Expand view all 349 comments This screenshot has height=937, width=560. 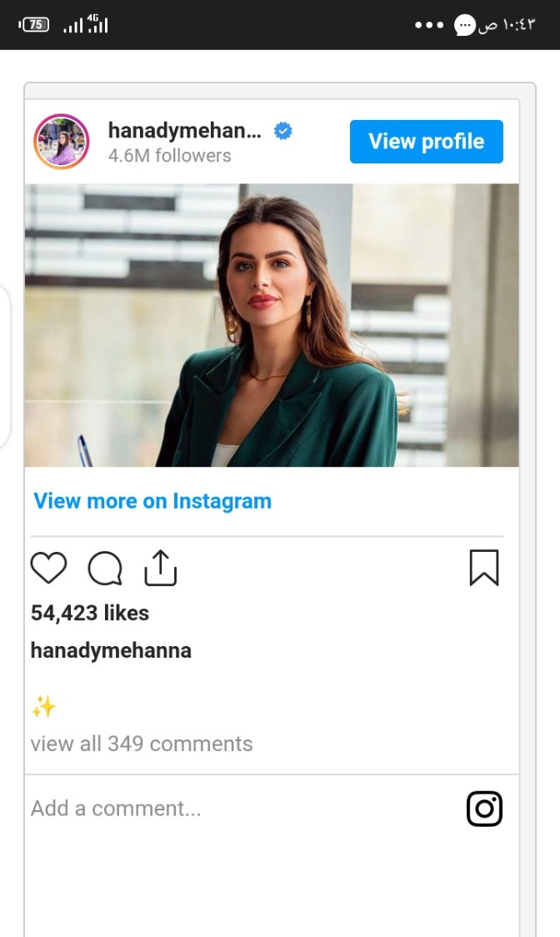click(142, 744)
